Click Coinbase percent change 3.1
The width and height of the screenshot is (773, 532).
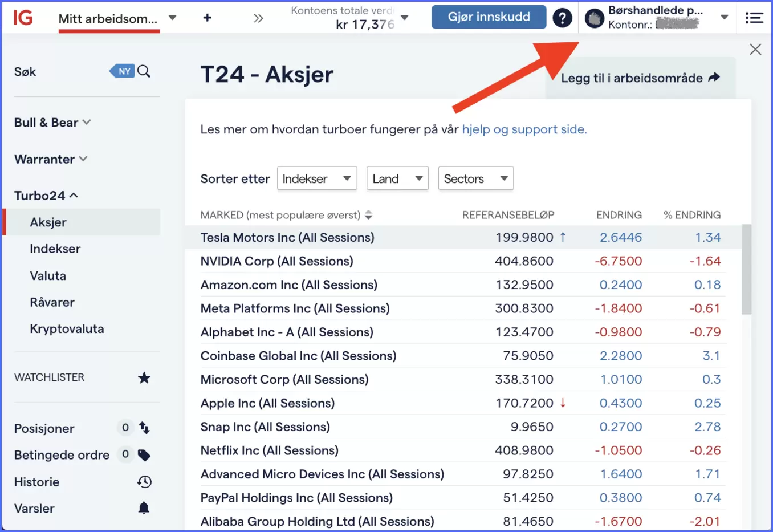[711, 356]
